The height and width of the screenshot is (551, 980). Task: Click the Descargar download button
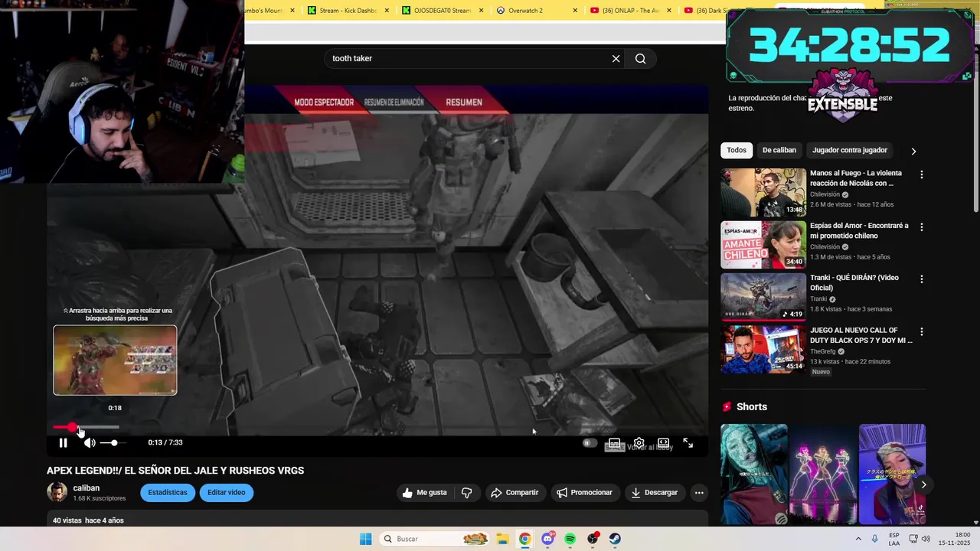click(x=655, y=493)
